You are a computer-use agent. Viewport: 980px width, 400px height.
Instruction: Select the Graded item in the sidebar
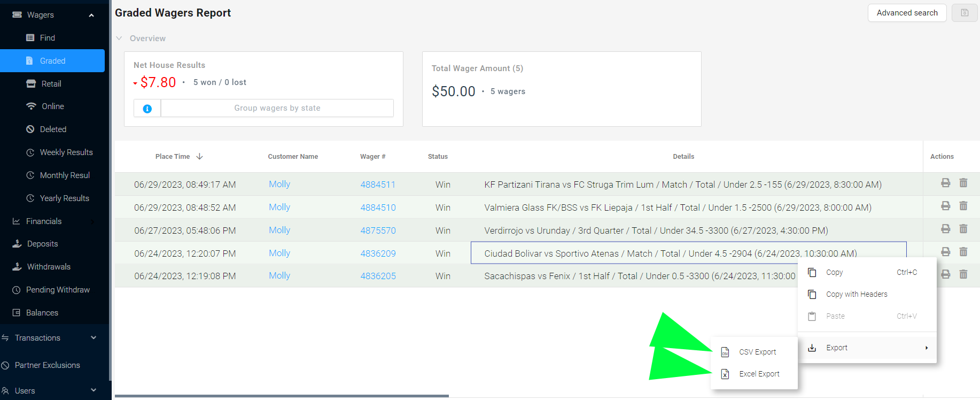pyautogui.click(x=52, y=61)
